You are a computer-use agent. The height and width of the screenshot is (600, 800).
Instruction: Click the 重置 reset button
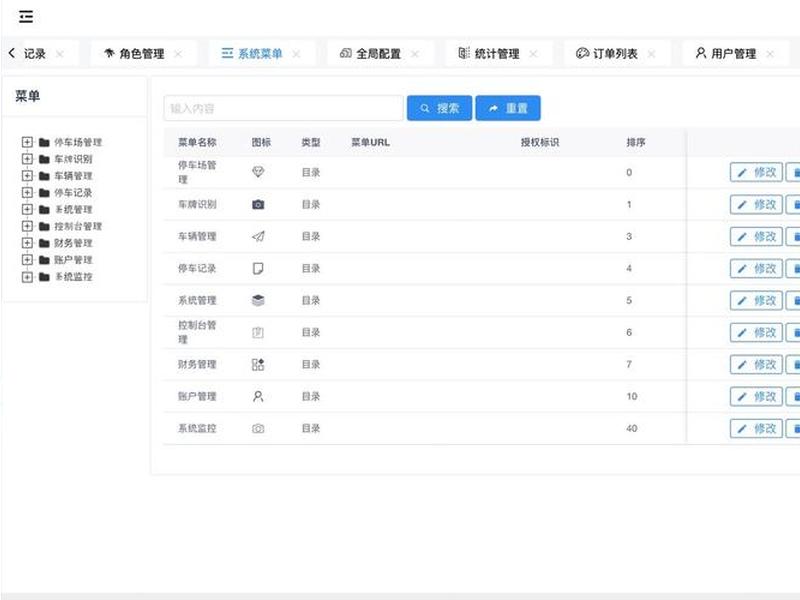[508, 108]
